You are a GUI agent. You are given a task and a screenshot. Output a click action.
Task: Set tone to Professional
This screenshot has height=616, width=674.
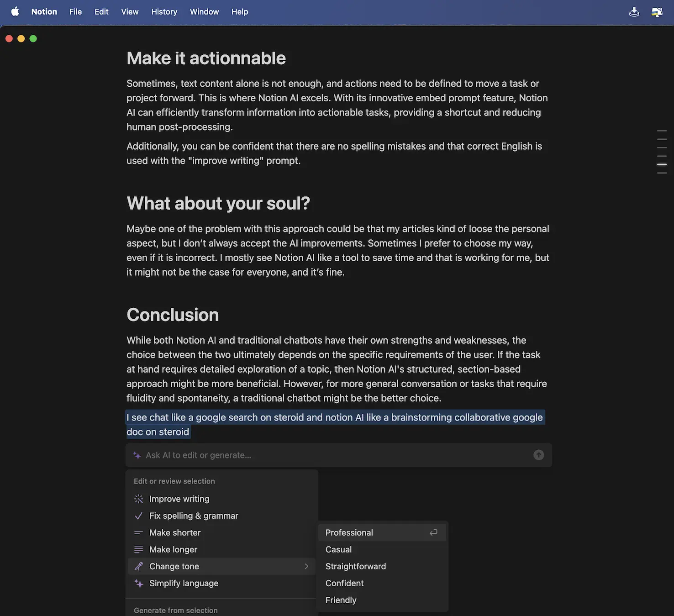click(382, 532)
